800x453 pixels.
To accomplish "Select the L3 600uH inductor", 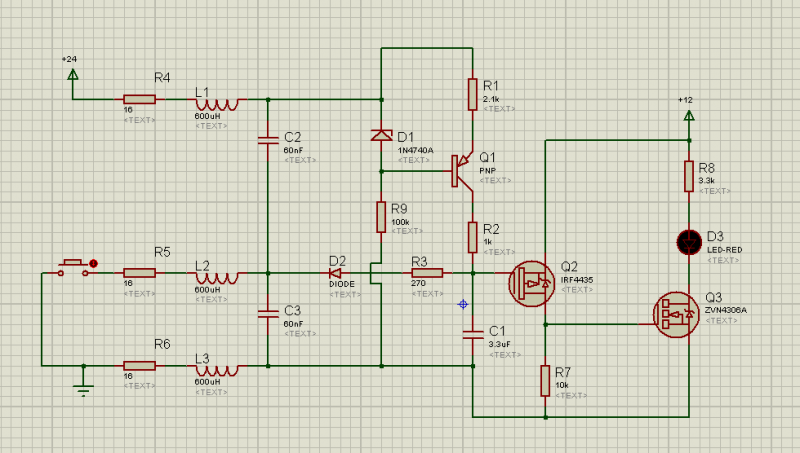I will coord(217,369).
